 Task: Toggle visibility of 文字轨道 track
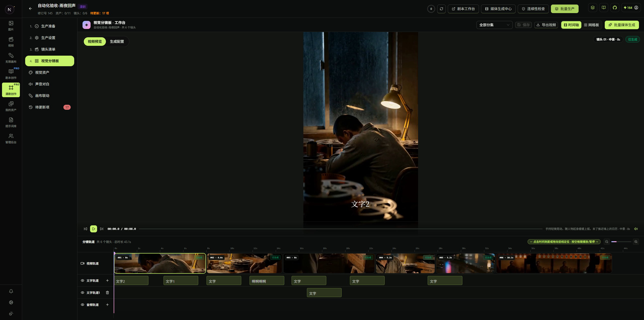pyautogui.click(x=83, y=280)
